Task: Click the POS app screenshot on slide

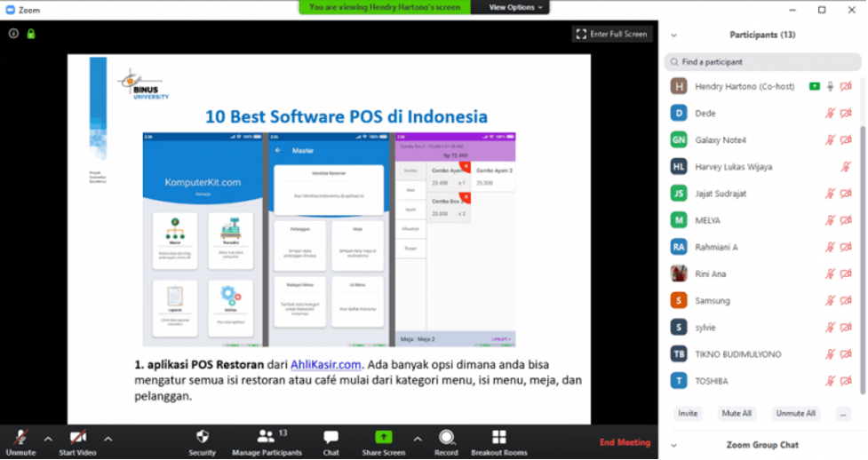Action: point(329,240)
